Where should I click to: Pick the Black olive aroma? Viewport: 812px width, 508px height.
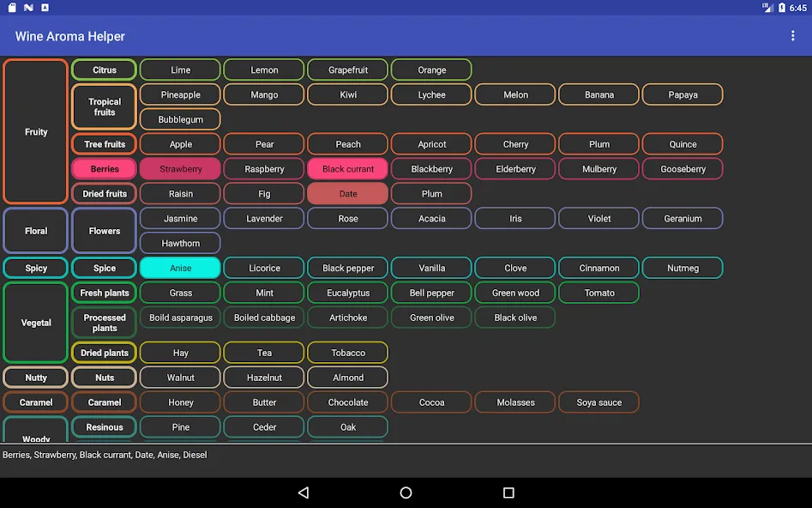click(x=515, y=317)
